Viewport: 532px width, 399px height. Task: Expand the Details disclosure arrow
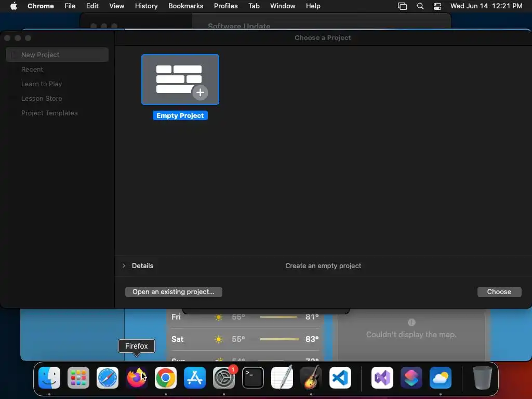click(124, 265)
